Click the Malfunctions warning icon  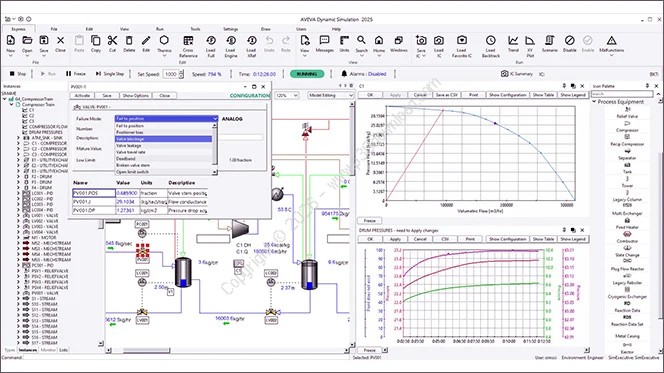[x=611, y=41]
